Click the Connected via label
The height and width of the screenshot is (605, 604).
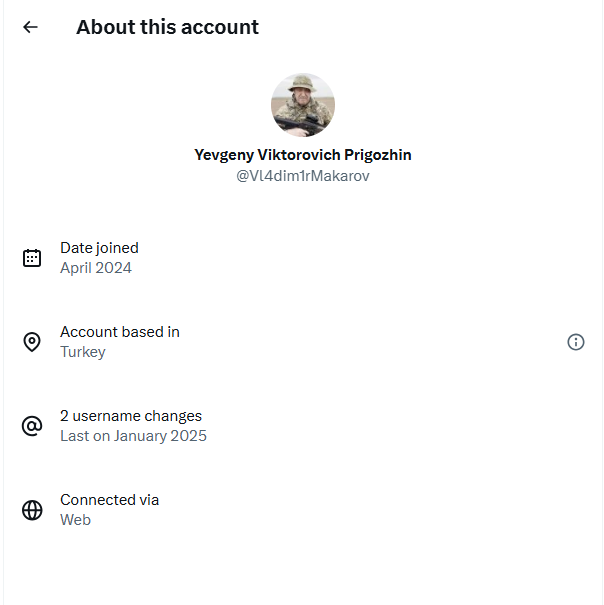click(x=109, y=500)
